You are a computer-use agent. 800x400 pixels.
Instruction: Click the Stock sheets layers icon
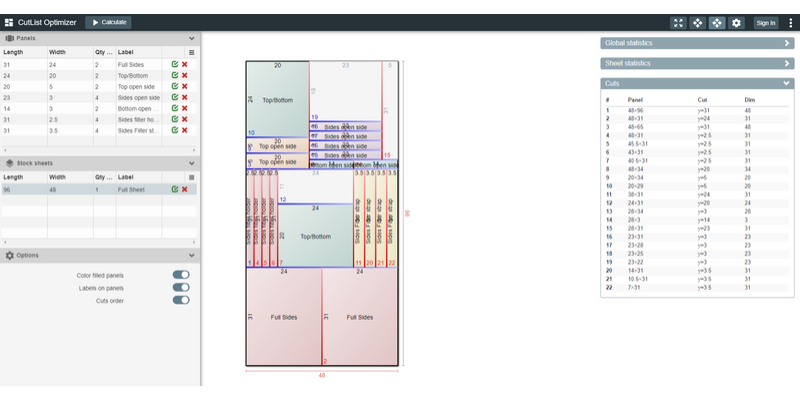click(x=10, y=163)
